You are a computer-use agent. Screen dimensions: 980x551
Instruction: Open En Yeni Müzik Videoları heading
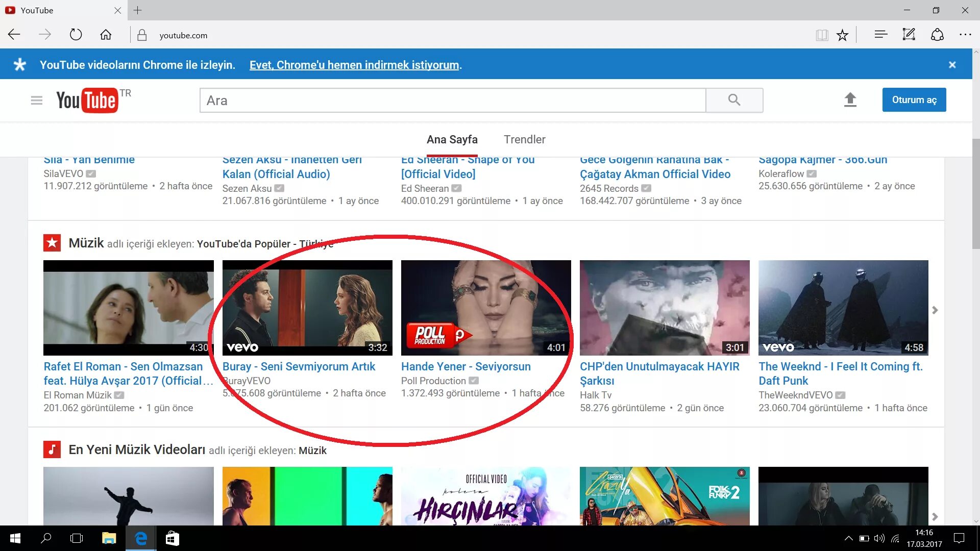tap(137, 449)
